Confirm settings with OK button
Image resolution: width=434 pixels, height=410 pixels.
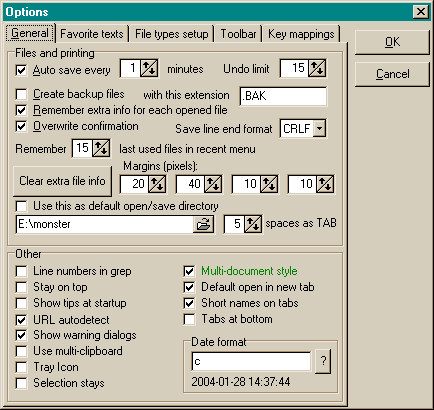coord(392,42)
